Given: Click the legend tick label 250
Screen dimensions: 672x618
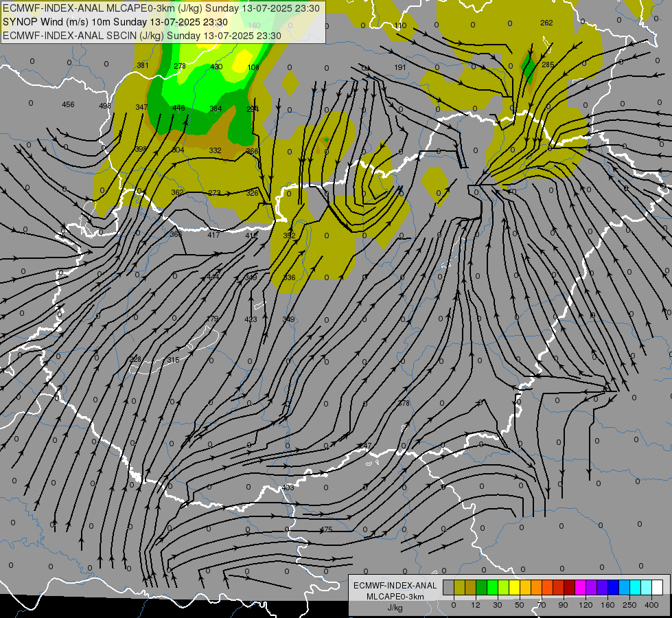Looking at the screenshot, I should [629, 605].
